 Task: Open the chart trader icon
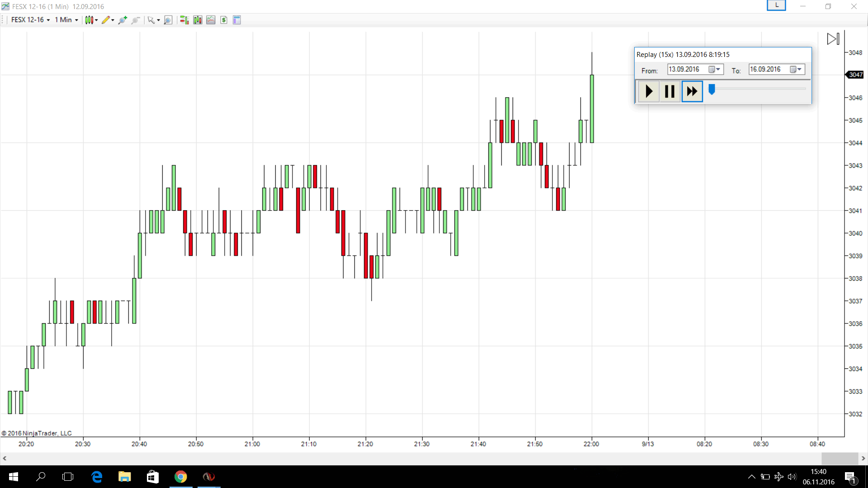tap(184, 20)
